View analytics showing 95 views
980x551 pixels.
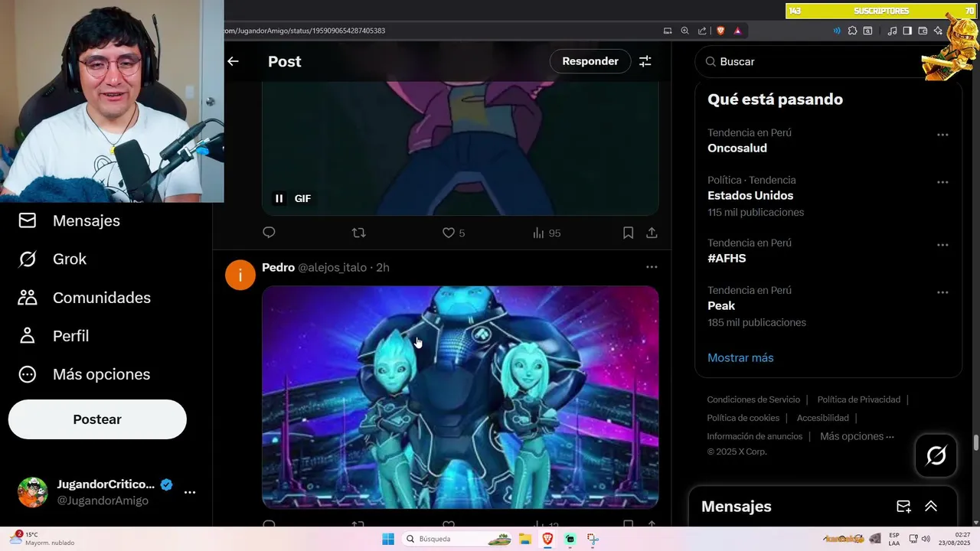click(x=547, y=233)
